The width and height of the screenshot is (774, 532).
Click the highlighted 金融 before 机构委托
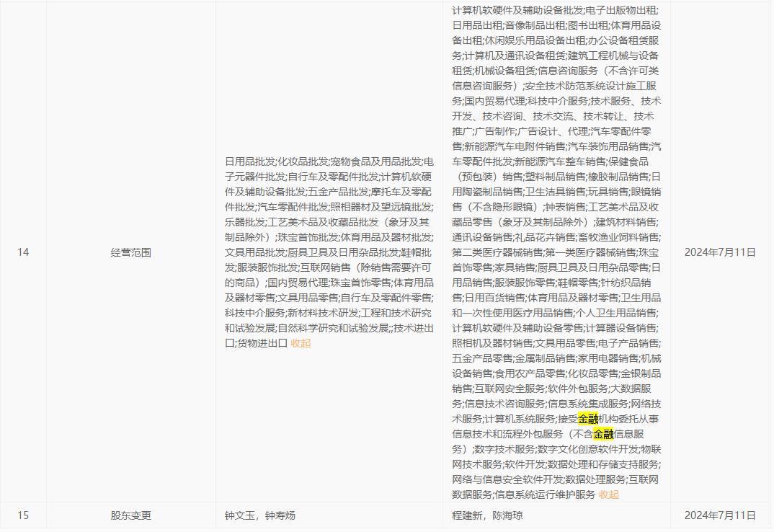click(x=587, y=419)
